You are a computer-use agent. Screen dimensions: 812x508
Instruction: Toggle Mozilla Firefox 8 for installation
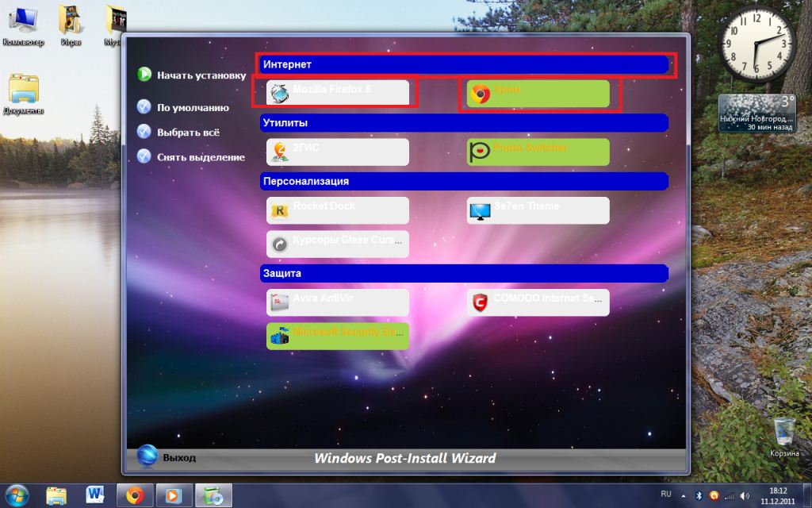coord(338,92)
